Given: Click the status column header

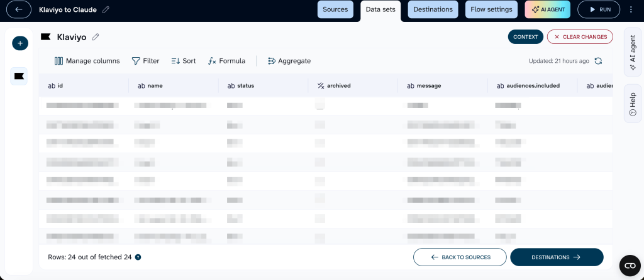Looking at the screenshot, I should point(264,85).
